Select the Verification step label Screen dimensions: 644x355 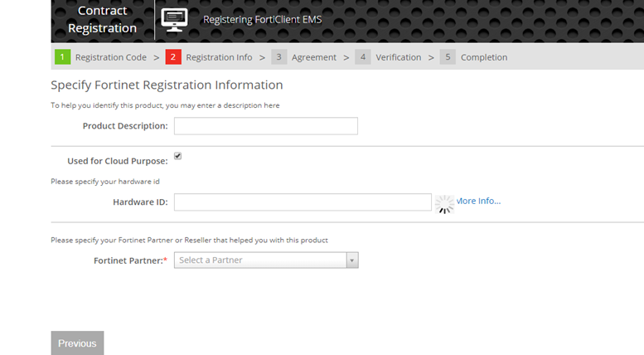[x=398, y=57]
